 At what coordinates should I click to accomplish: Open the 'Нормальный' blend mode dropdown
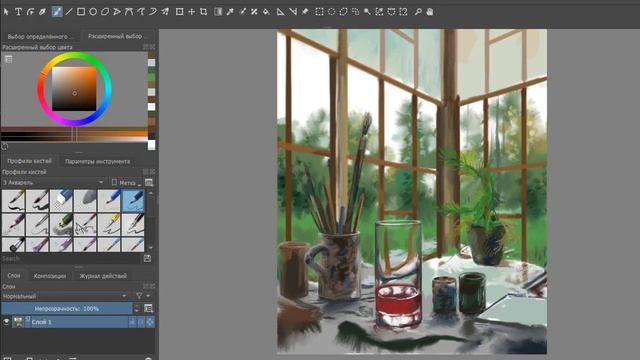coord(64,296)
